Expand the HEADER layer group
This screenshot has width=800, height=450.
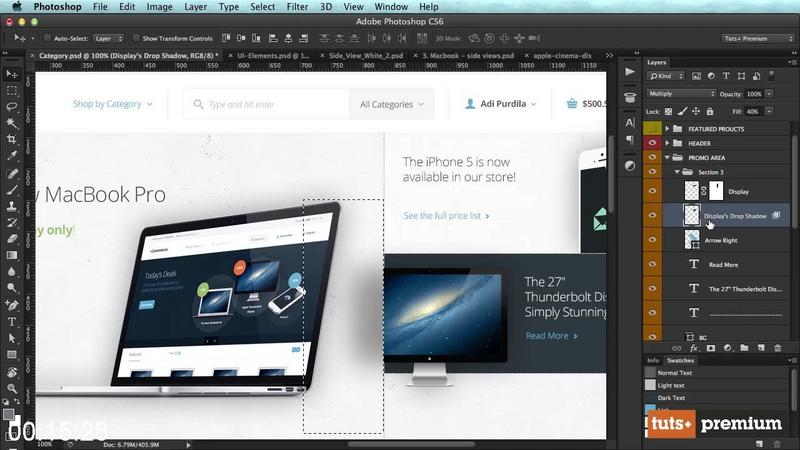667,143
